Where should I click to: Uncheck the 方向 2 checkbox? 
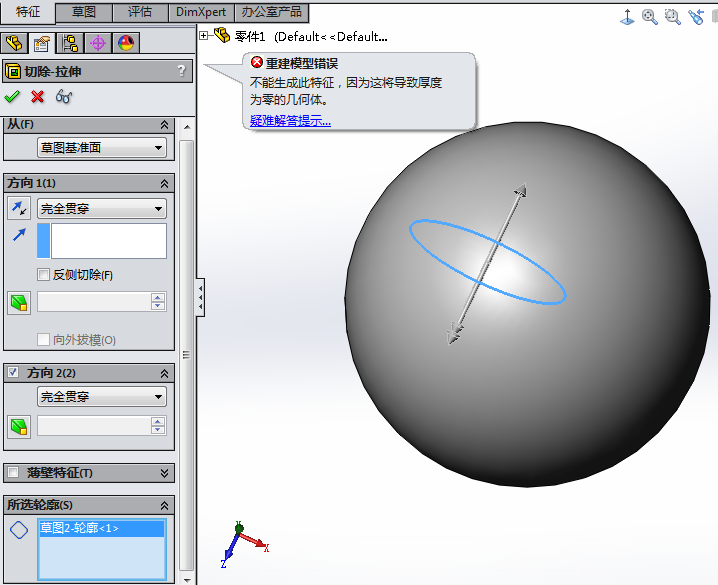[13, 372]
